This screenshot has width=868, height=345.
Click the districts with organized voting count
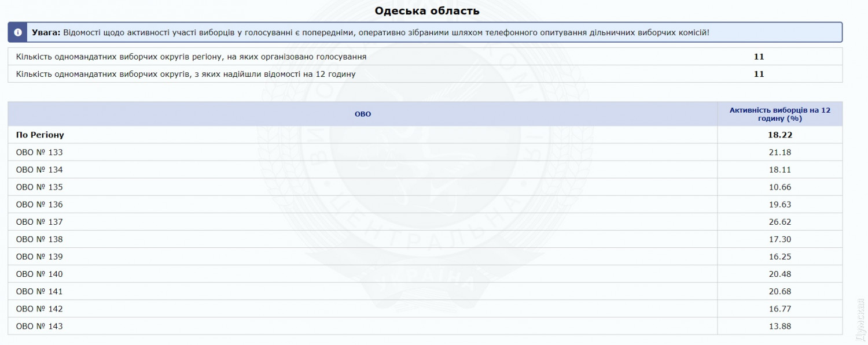click(x=759, y=57)
